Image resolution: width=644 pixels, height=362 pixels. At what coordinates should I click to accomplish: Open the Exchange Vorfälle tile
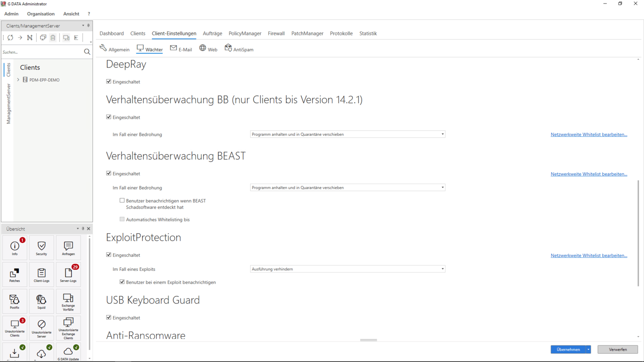pos(68,302)
